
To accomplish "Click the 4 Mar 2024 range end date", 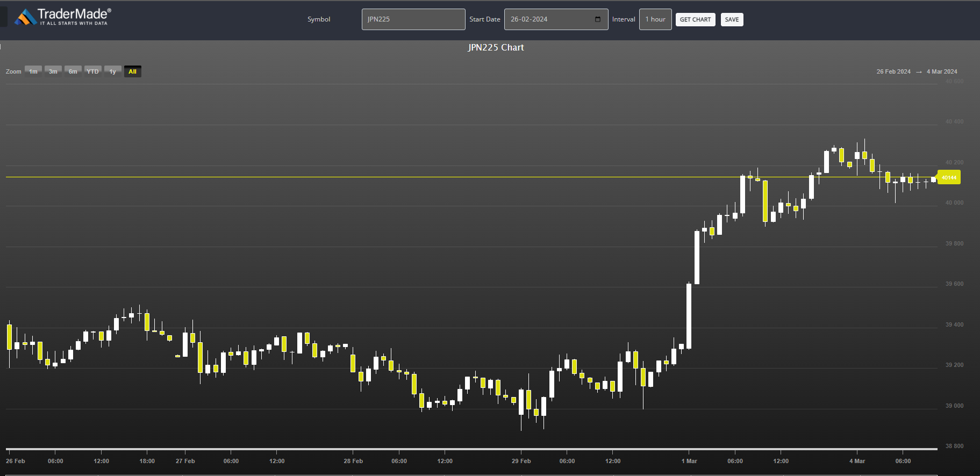I will (942, 71).
